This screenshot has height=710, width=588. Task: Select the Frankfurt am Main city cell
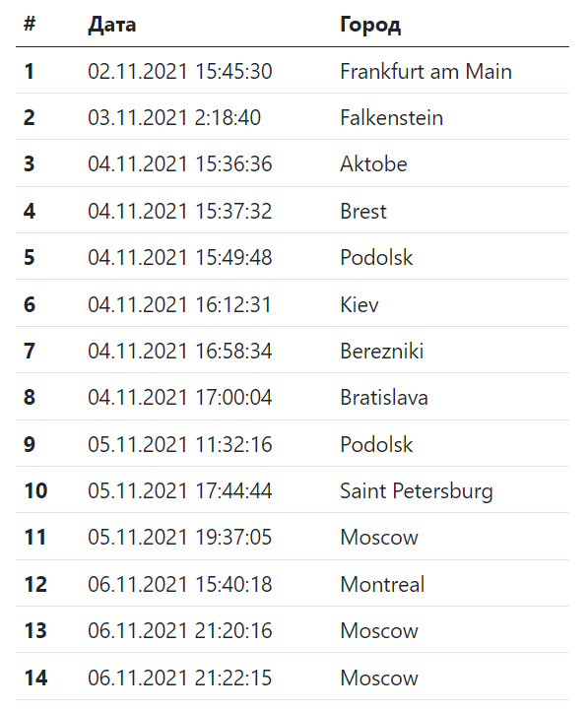point(425,72)
